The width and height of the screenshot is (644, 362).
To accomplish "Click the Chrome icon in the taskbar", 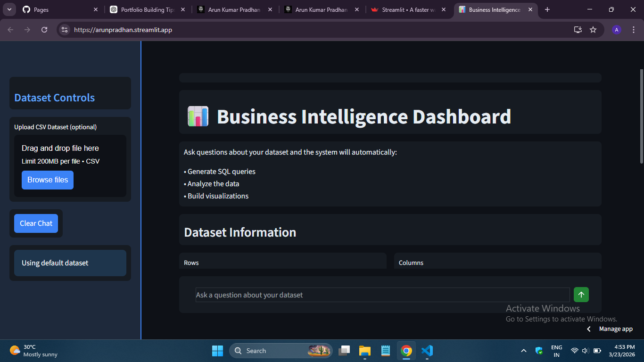I will [x=406, y=351].
